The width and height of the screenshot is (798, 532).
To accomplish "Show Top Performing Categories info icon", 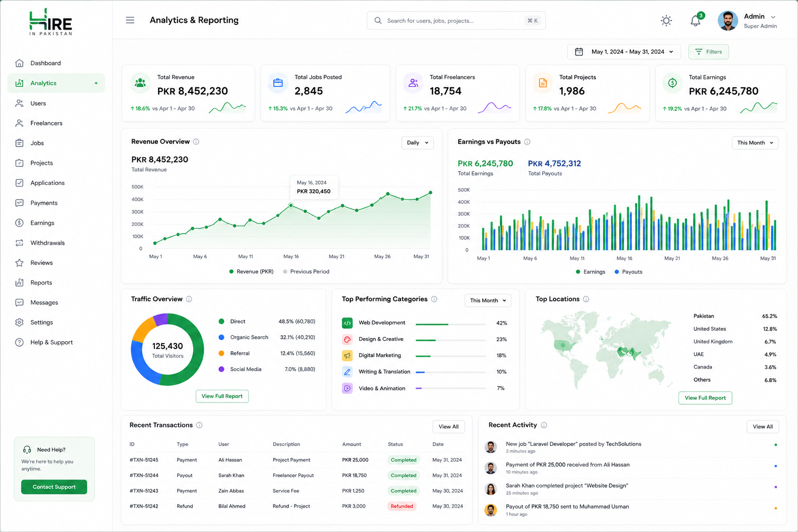I will [434, 299].
